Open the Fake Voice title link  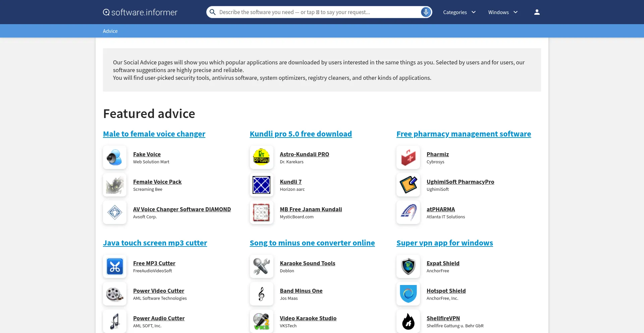click(x=147, y=154)
